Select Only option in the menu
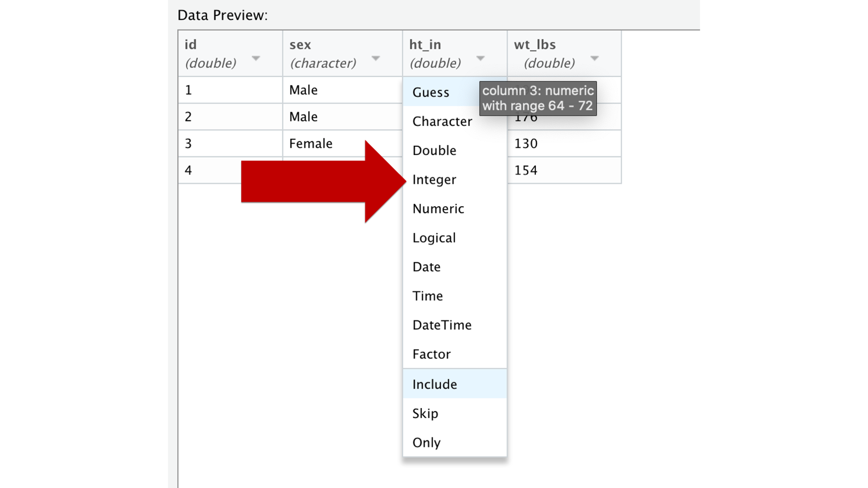The image size is (868, 488). [x=455, y=442]
